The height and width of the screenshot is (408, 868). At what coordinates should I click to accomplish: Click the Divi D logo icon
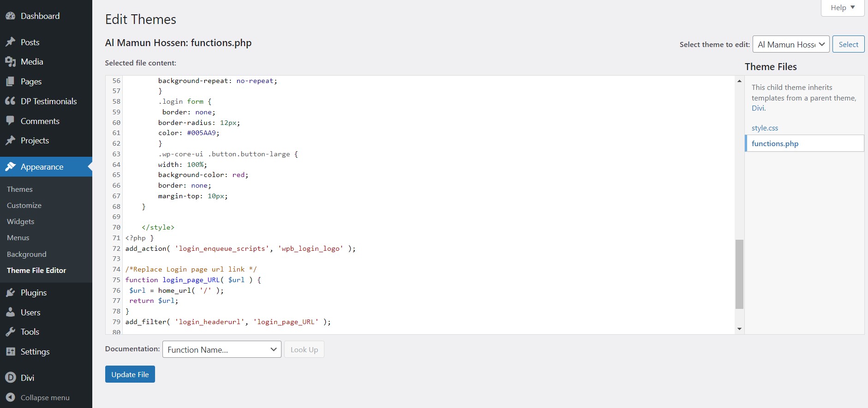click(10, 378)
